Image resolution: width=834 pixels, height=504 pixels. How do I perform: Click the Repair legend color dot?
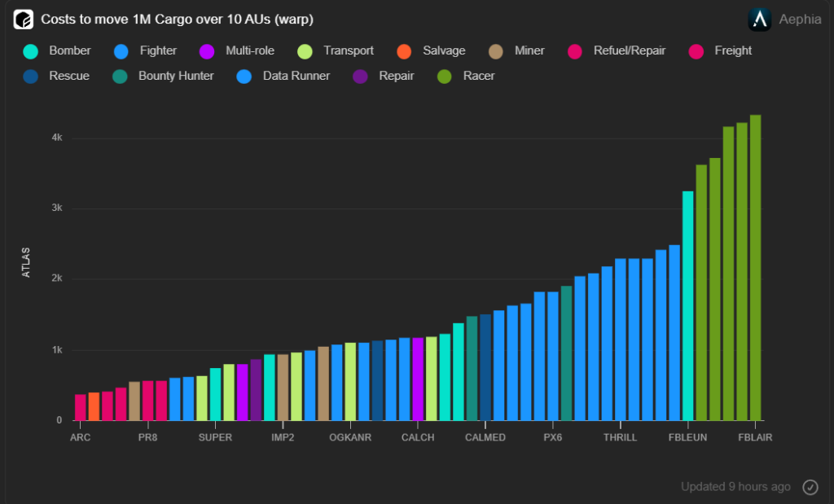point(360,77)
